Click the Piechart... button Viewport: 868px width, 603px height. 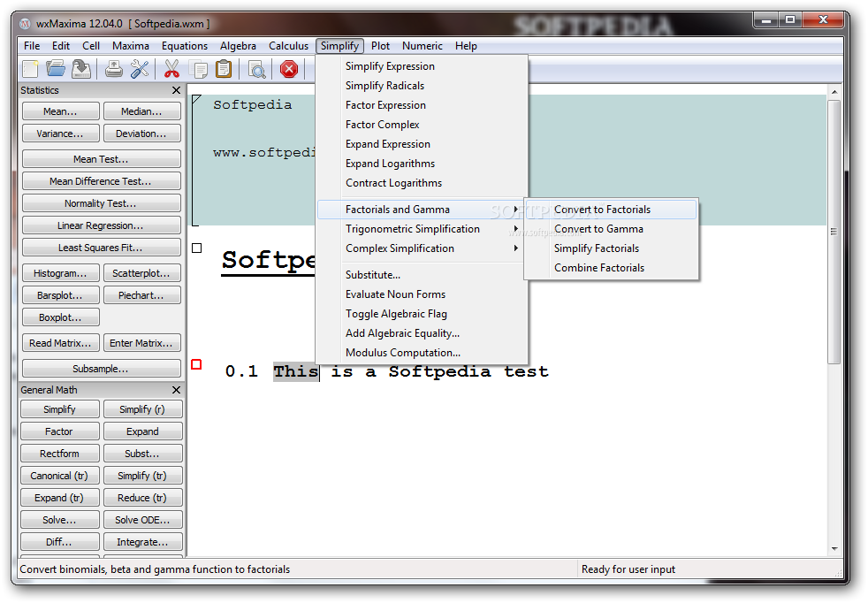[141, 295]
